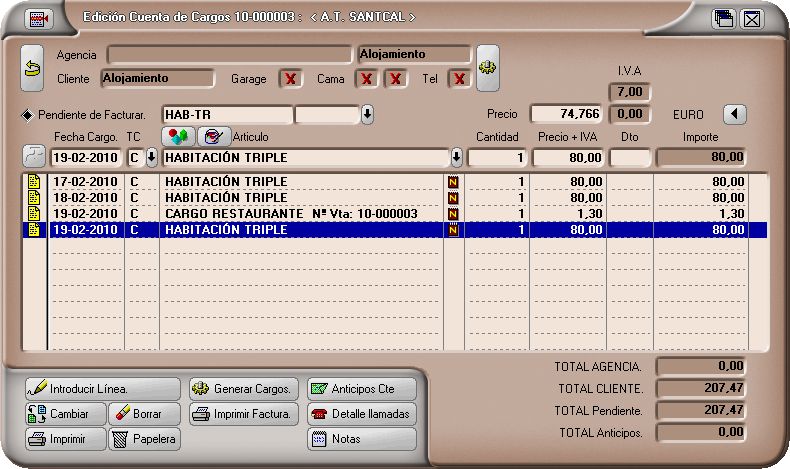Click the document icon of the 17-02-2010 row
The width and height of the screenshot is (790, 469).
coord(34,182)
